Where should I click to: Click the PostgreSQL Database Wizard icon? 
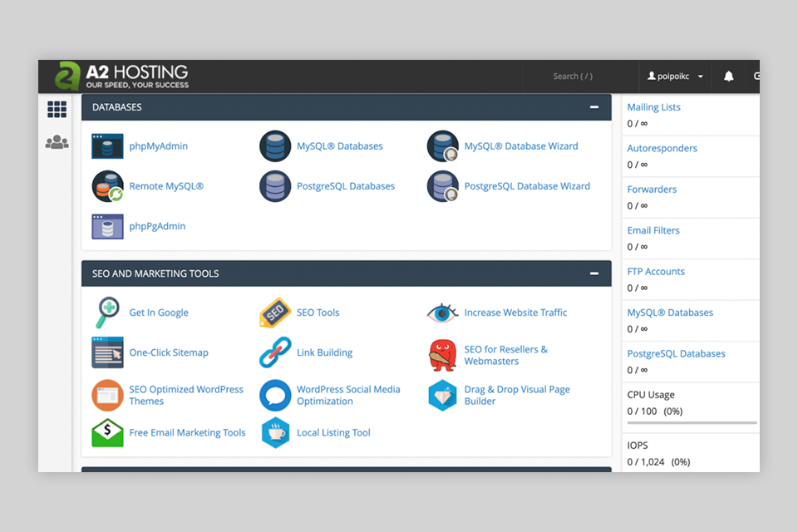click(x=442, y=186)
